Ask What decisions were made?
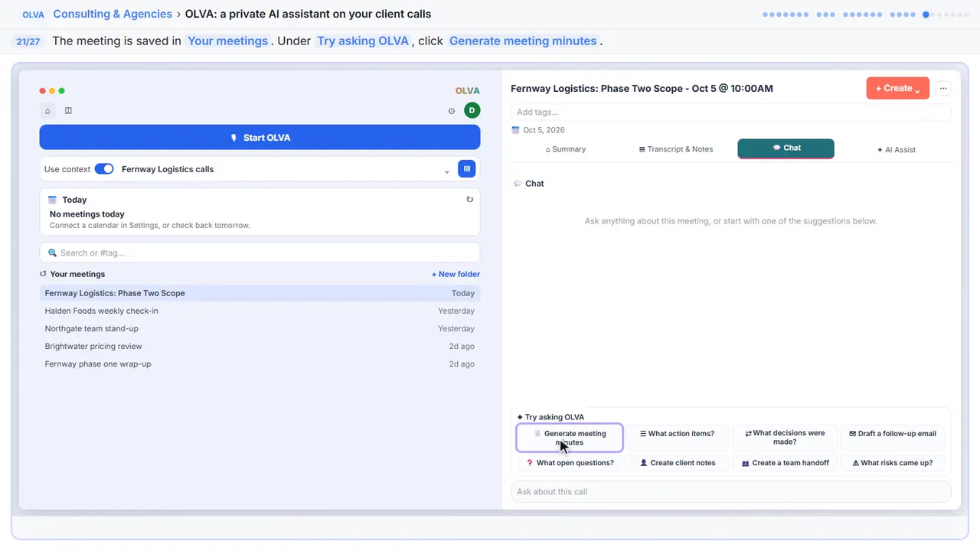980x551 pixels. point(785,437)
